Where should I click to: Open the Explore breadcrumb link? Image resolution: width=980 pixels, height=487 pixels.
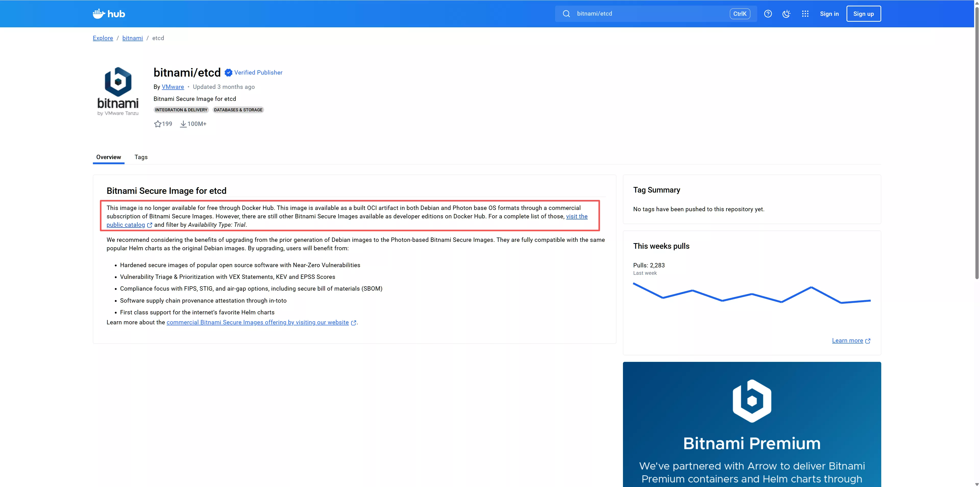(103, 38)
